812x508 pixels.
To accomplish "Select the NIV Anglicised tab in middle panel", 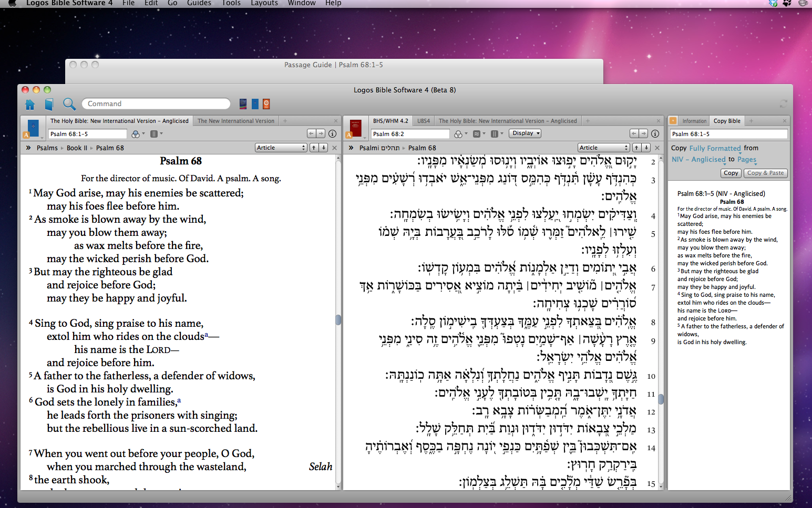I will (x=508, y=121).
